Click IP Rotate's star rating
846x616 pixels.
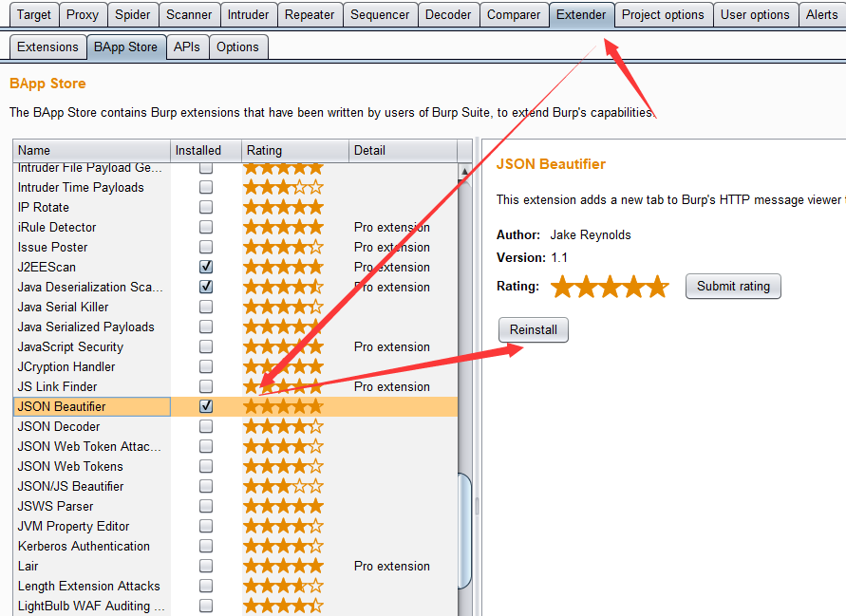pyautogui.click(x=283, y=207)
